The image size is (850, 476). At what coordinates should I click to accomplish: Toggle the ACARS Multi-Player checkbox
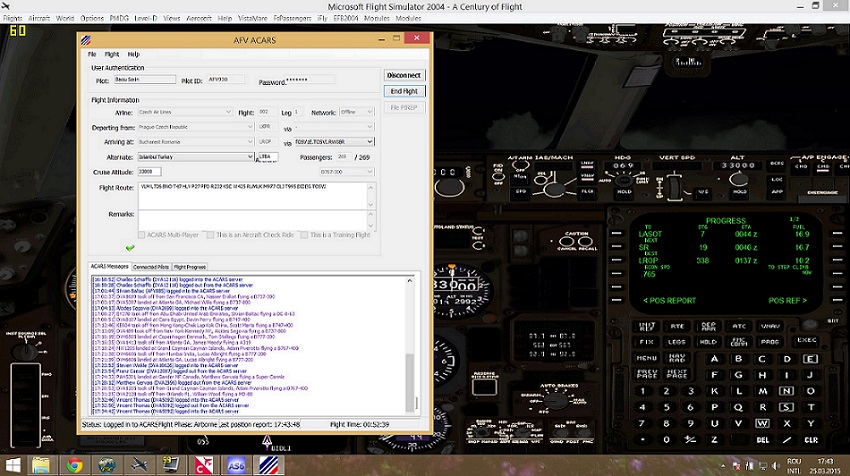141,235
